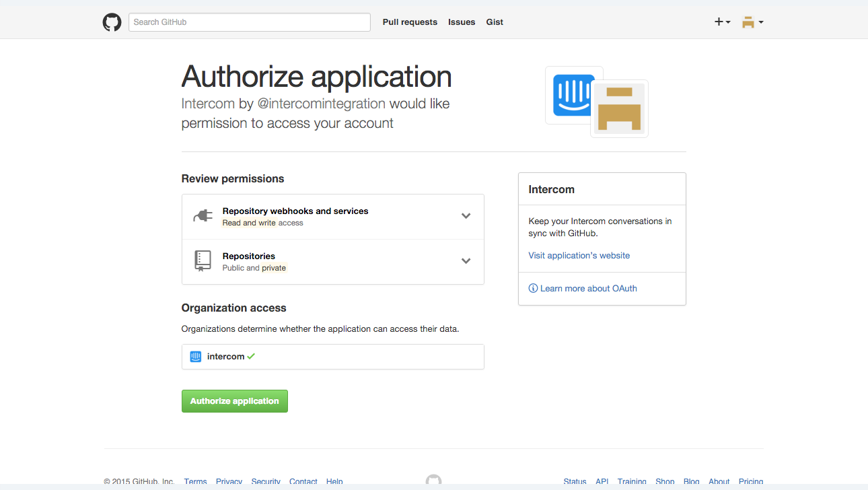Open Visit application's website link
Viewport: 868px width, 490px height.
(x=579, y=256)
